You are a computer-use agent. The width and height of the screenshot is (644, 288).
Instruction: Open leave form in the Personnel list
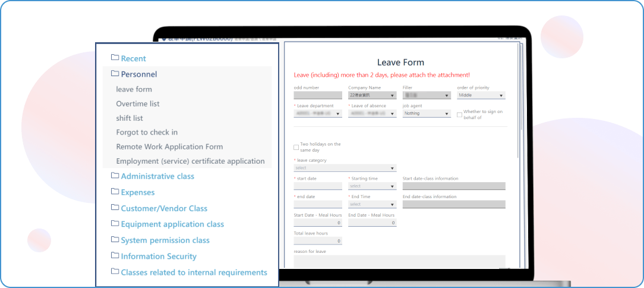(134, 89)
